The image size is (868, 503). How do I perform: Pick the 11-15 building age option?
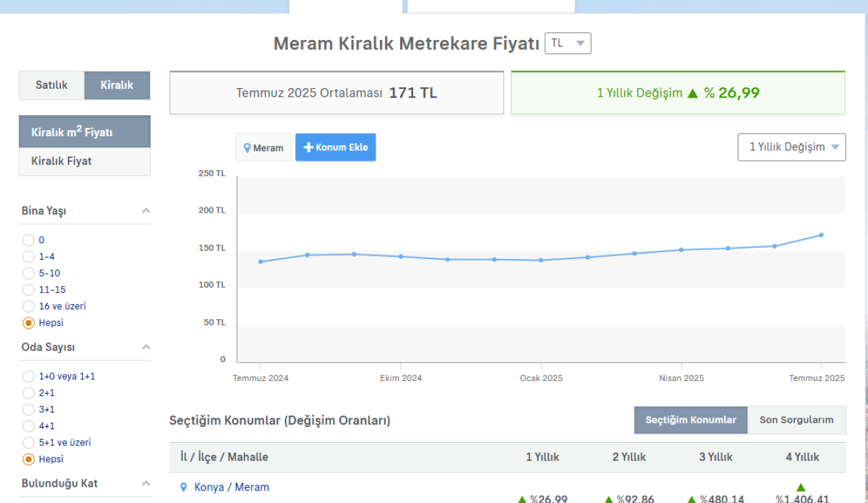pyautogui.click(x=28, y=289)
